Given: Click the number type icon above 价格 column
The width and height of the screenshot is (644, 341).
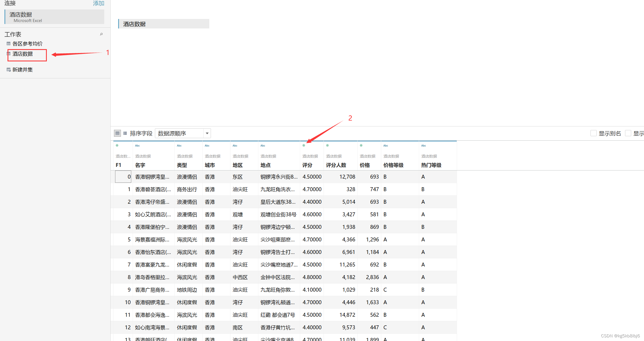Looking at the screenshot, I should [x=361, y=145].
